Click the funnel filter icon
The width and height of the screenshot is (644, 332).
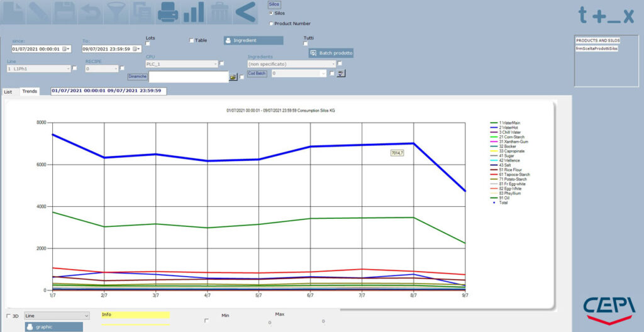click(115, 13)
